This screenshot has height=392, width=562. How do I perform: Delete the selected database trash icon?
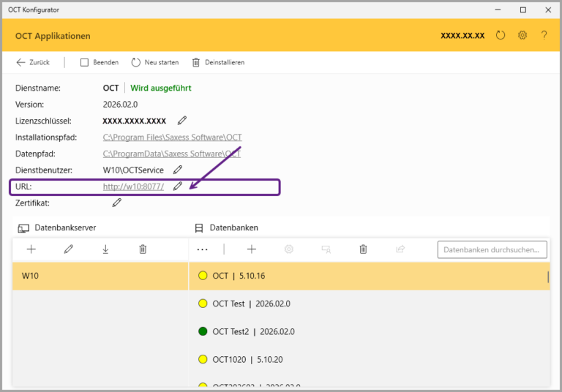[363, 249]
